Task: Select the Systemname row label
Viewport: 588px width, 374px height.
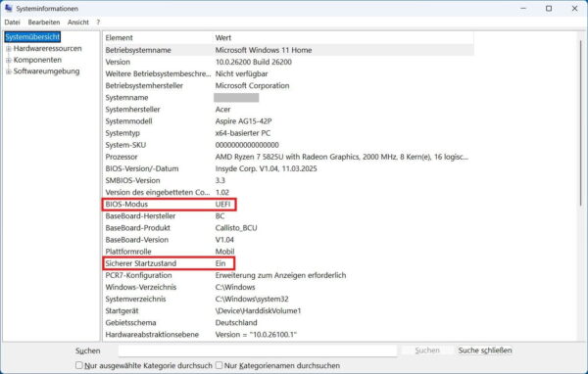Action: click(126, 98)
